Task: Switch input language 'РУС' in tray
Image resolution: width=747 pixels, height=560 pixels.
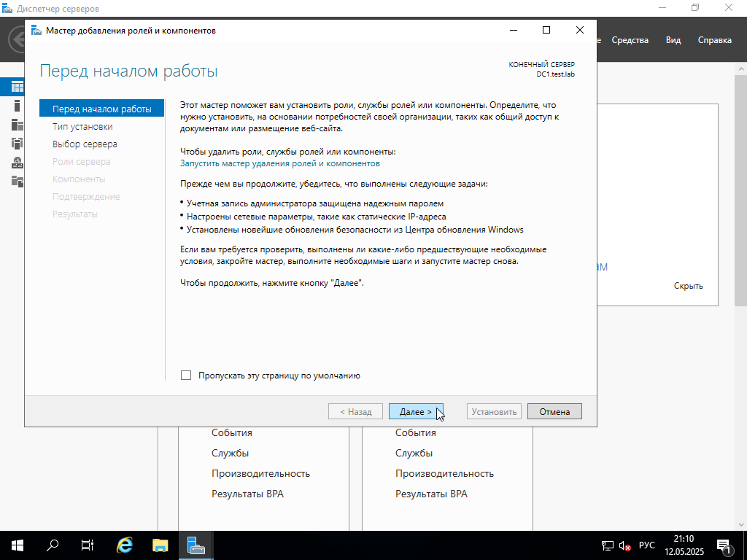Action: point(646,545)
